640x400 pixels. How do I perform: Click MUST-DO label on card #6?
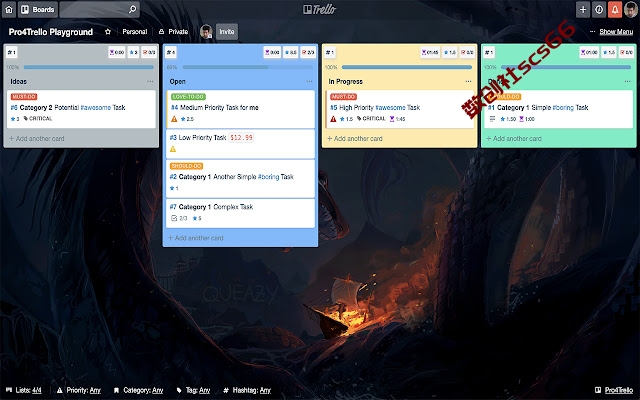coord(24,97)
